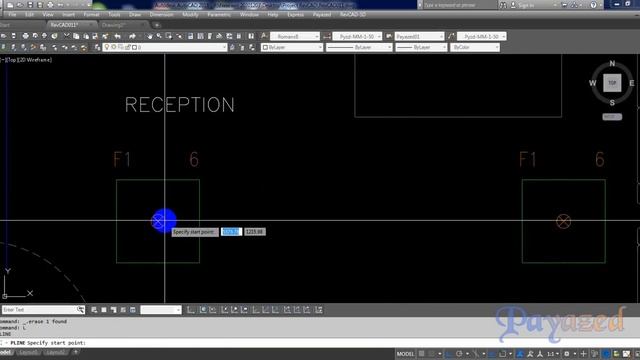Click the Zoom window icon

pyautogui.click(x=169, y=36)
